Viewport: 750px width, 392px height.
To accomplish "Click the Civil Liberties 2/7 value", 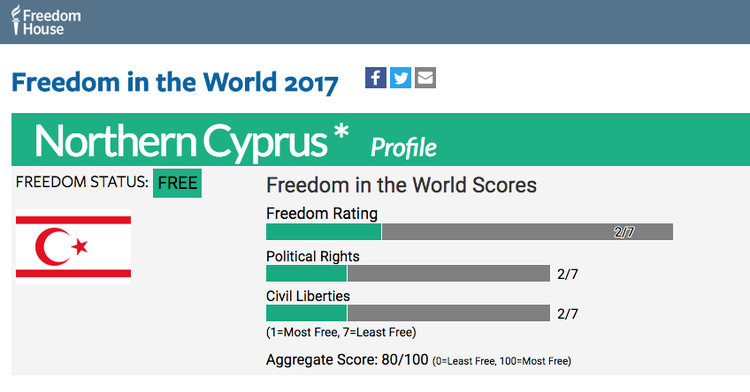I will (x=568, y=314).
